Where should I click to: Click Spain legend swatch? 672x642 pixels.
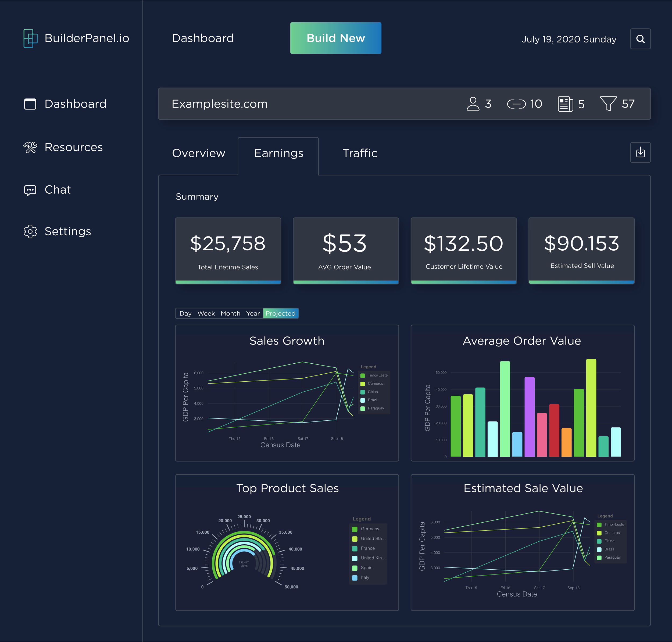pos(355,568)
